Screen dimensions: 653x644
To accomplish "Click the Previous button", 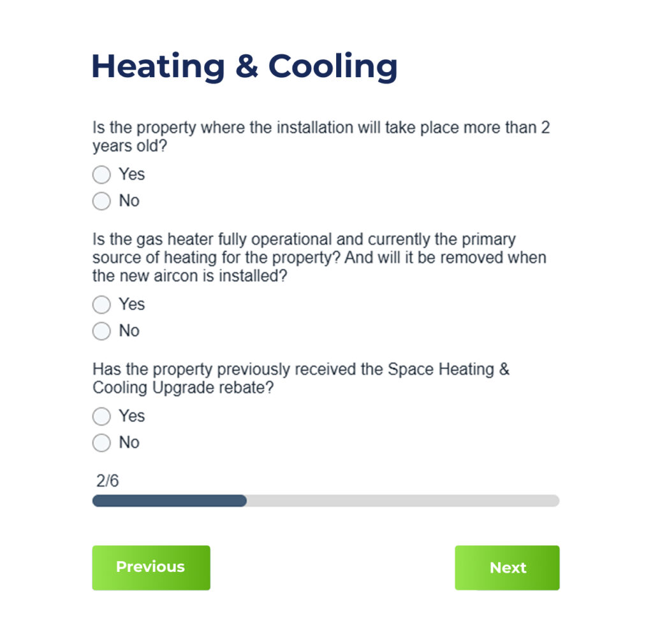I will tap(151, 567).
